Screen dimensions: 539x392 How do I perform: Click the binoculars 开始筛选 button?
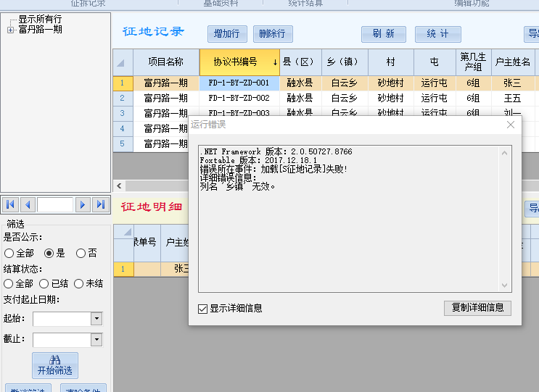[x=55, y=364]
